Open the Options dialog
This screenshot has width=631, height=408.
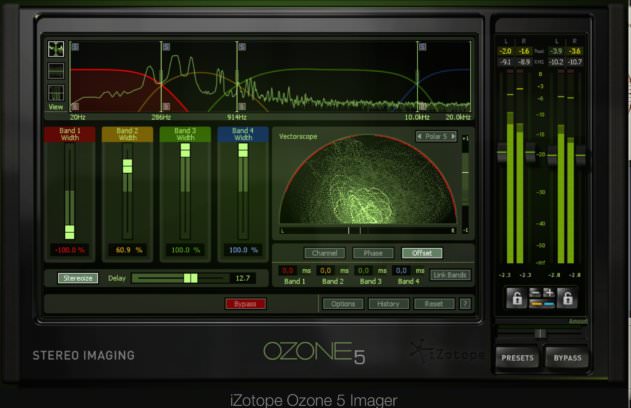click(x=343, y=304)
